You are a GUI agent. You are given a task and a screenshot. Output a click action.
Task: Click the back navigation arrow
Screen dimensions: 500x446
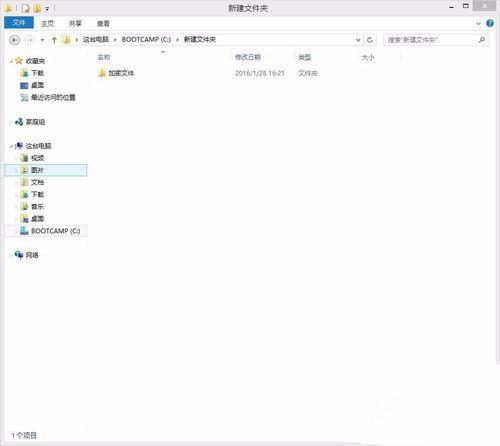coord(14,40)
